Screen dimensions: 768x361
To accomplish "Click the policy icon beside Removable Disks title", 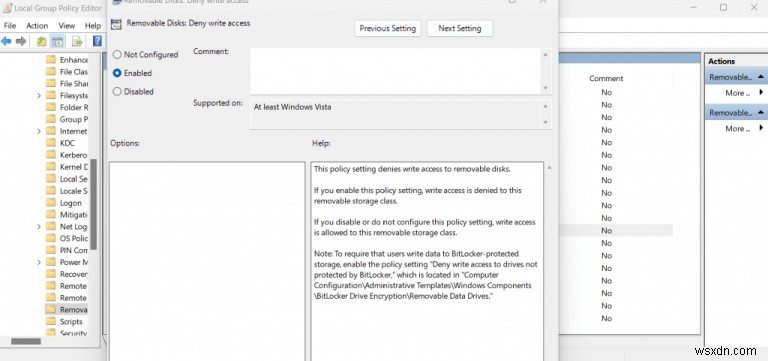I will tap(116, 24).
